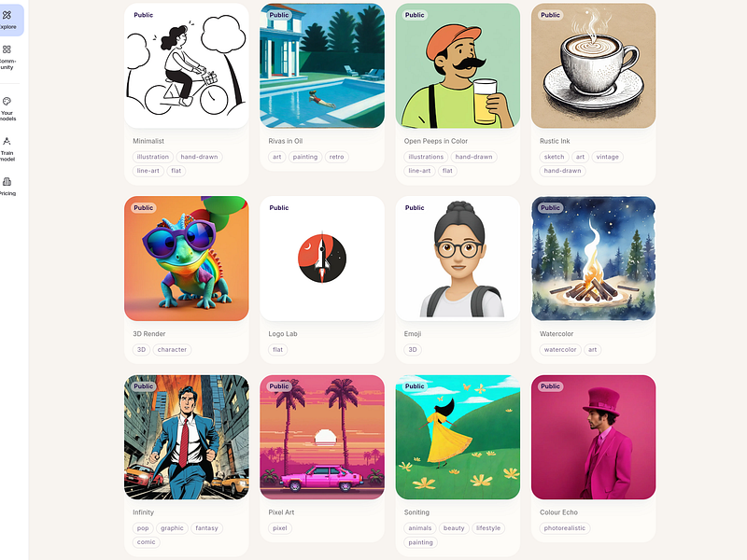
Task: Select the fantasy tag under Infinity
Action: pos(206,528)
